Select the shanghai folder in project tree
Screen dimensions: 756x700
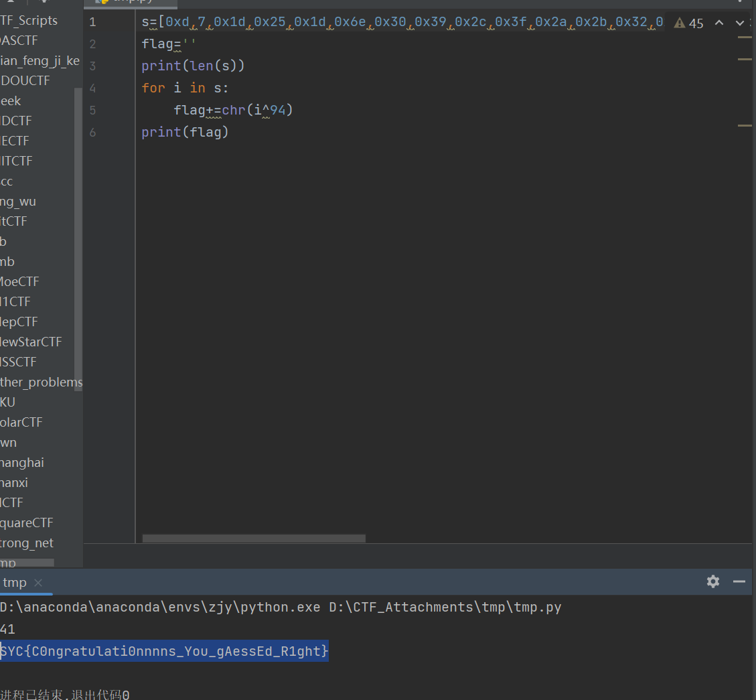(22, 462)
